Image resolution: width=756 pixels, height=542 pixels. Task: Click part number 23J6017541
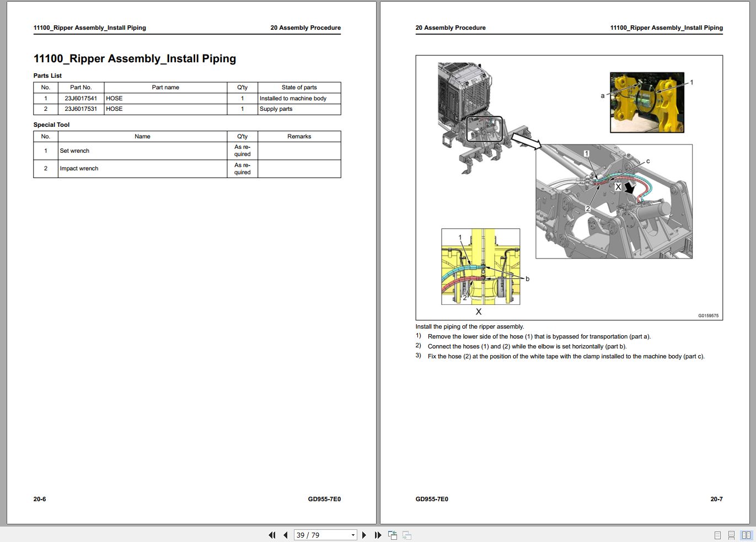(x=81, y=98)
